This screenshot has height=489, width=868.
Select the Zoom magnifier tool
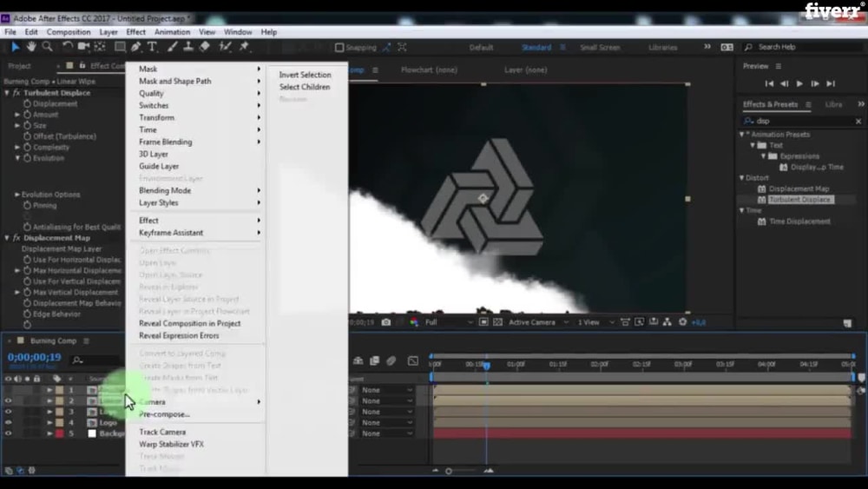[48, 47]
